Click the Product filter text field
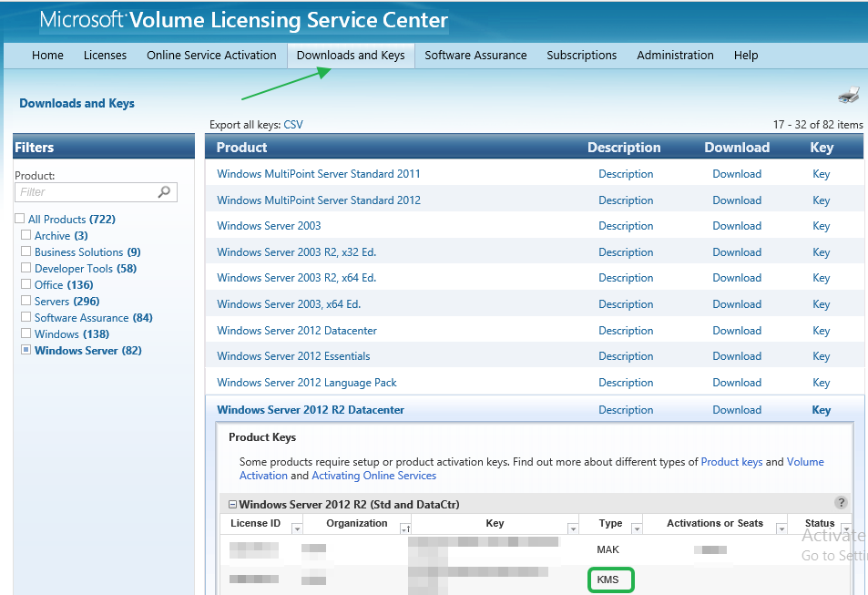This screenshot has height=595, width=868. click(96, 192)
